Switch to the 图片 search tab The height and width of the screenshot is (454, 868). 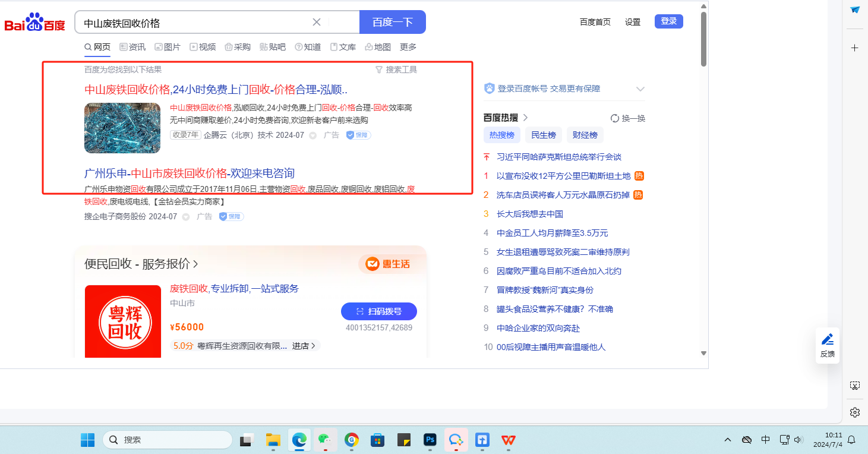click(168, 47)
